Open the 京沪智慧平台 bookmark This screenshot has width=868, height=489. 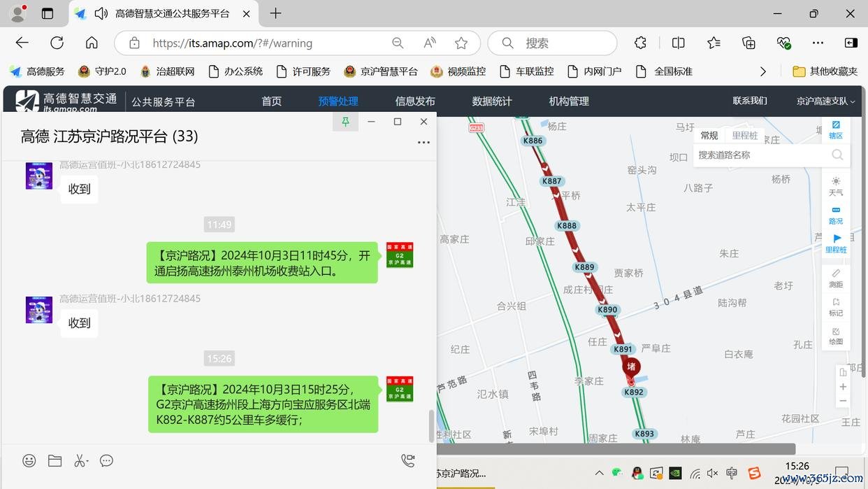click(x=381, y=71)
